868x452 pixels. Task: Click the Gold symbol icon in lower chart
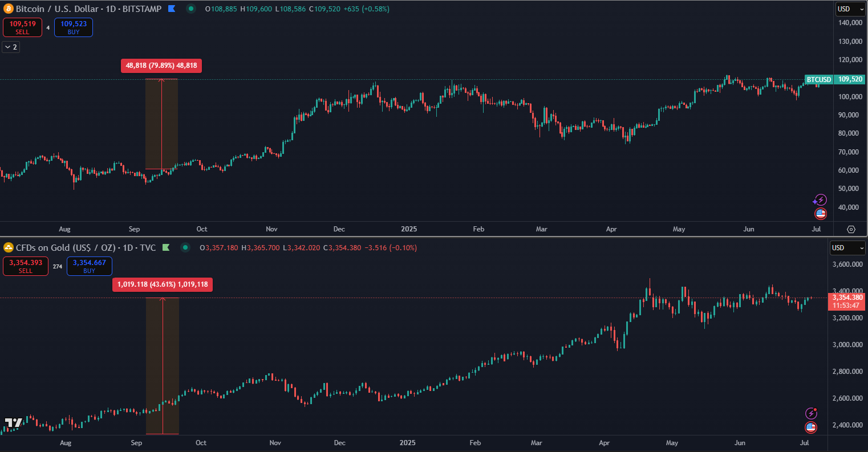[x=9, y=247]
